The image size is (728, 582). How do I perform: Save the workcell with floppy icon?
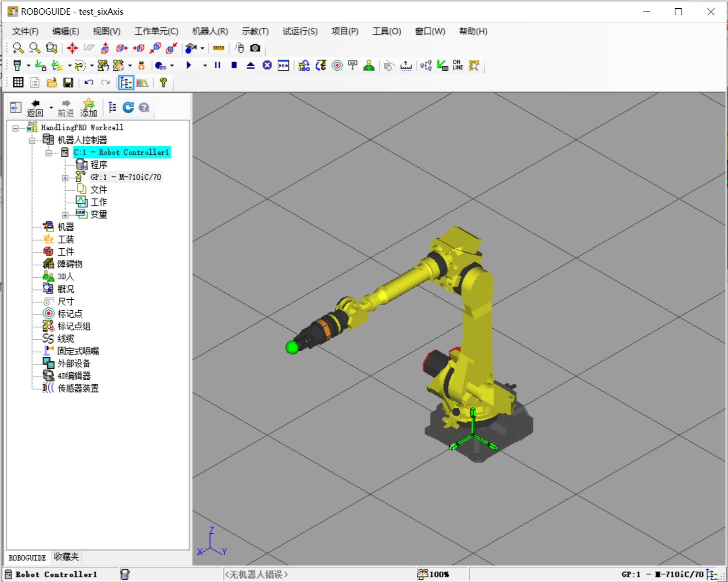point(68,83)
